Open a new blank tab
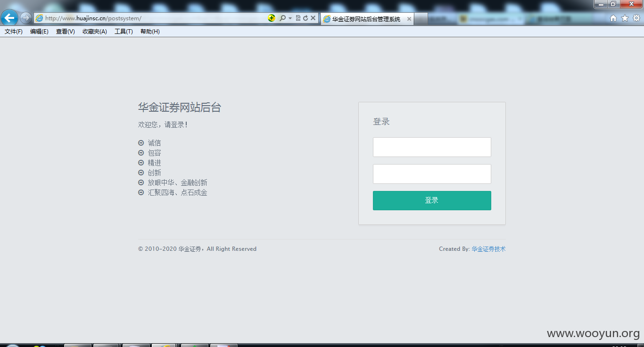The image size is (644, 347). click(421, 19)
